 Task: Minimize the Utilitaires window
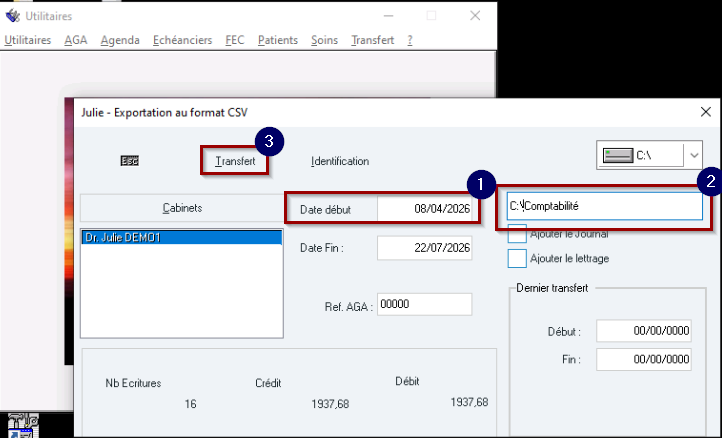point(388,16)
